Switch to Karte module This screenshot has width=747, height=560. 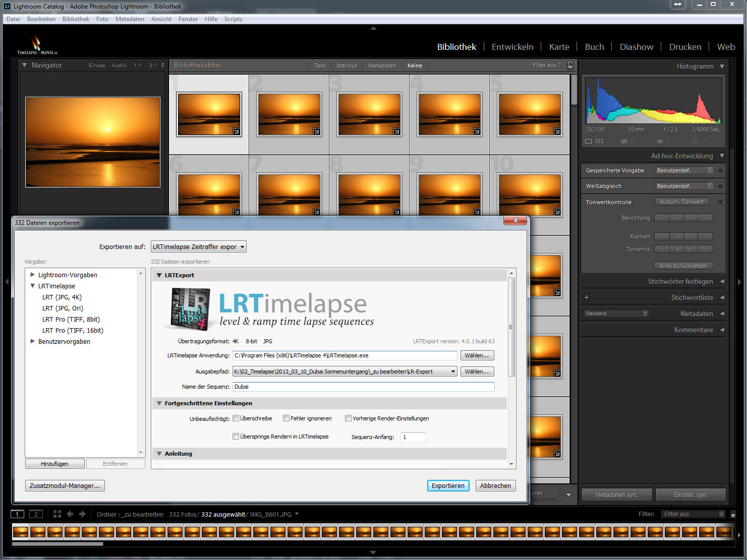pyautogui.click(x=559, y=47)
